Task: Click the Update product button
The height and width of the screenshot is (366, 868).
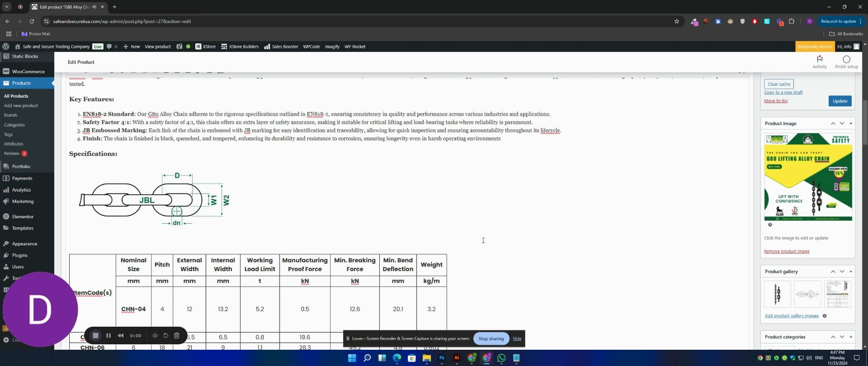Action: tap(840, 101)
